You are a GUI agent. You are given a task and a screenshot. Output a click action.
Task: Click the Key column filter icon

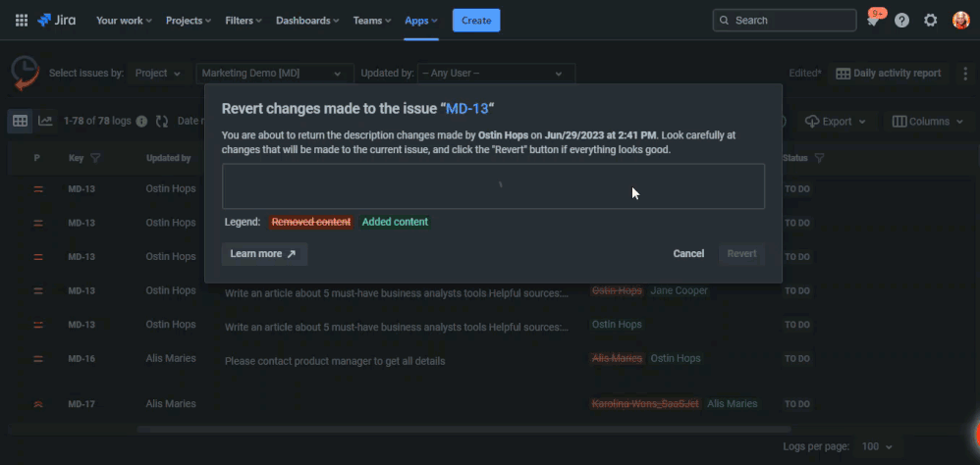pos(95,158)
